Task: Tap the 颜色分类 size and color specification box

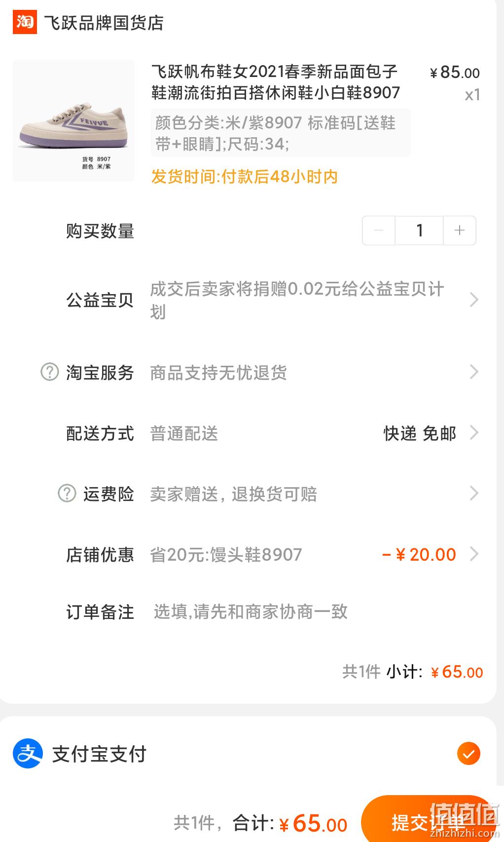Action: coord(281,133)
